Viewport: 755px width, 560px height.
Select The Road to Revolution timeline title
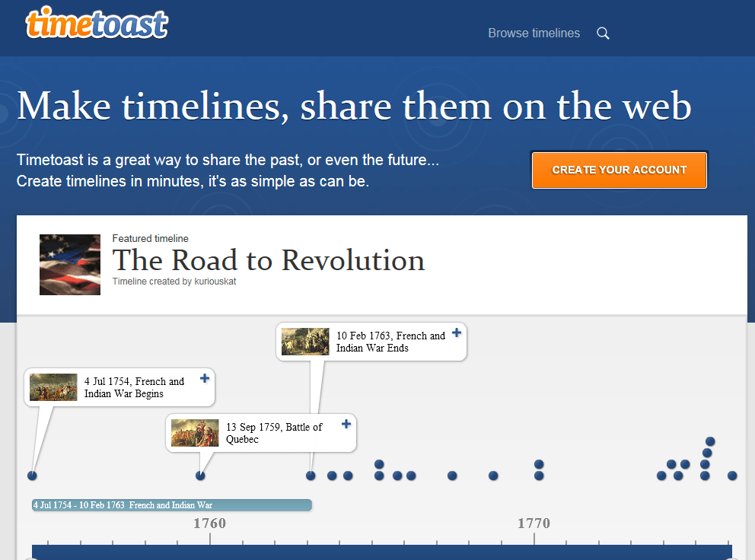coord(268,261)
